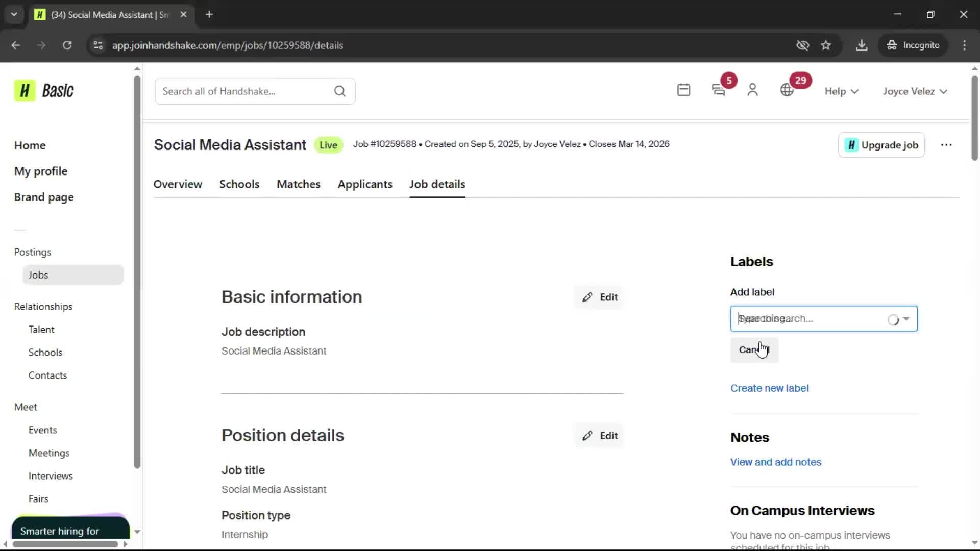Switch to the Schools tab
The width and height of the screenshot is (980, 551).
(x=239, y=184)
